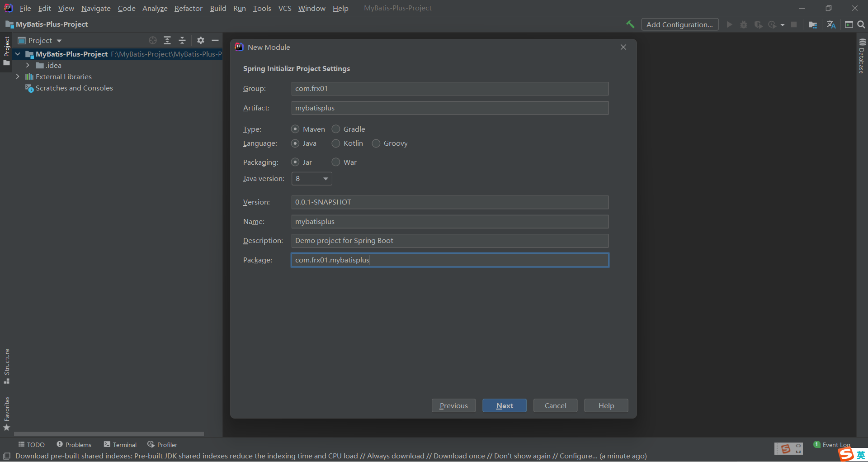Click the Artifact input field
This screenshot has width=868, height=462.
pos(450,108)
